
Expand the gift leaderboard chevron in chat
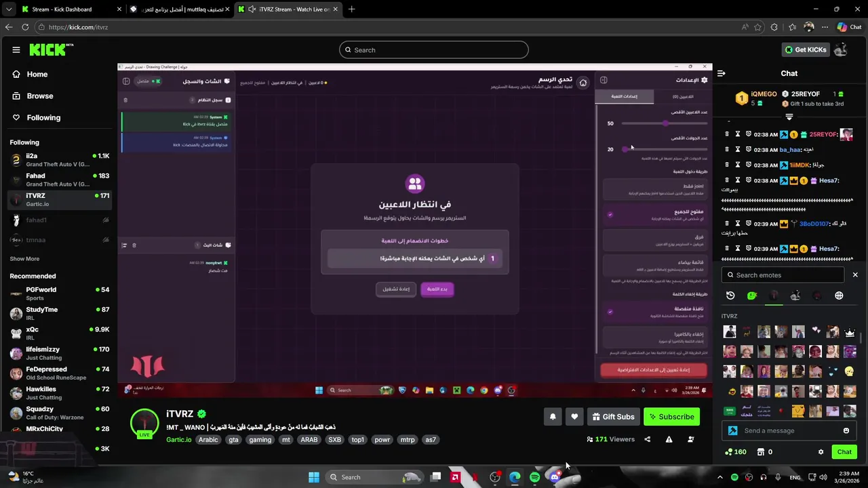click(789, 117)
